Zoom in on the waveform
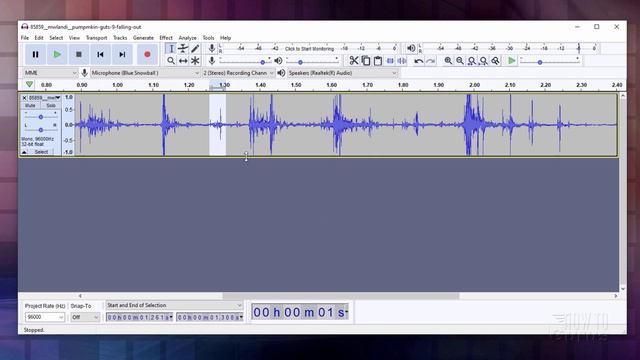 (448, 61)
